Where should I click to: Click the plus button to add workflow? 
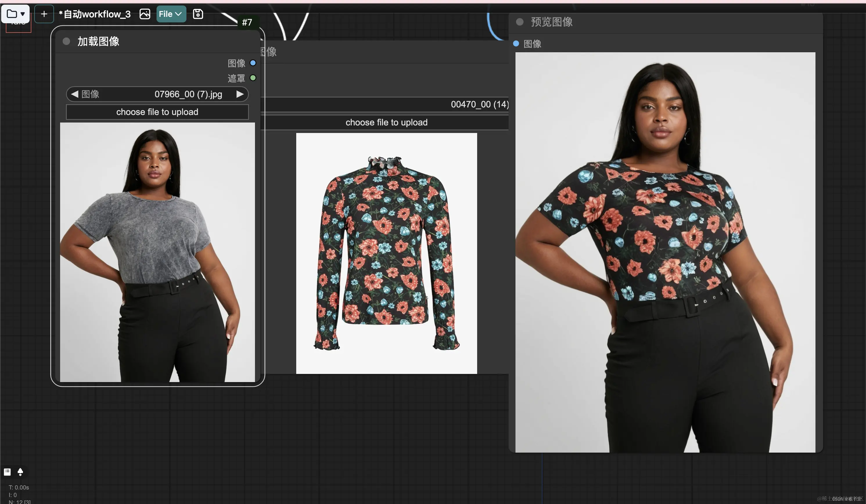pos(44,14)
